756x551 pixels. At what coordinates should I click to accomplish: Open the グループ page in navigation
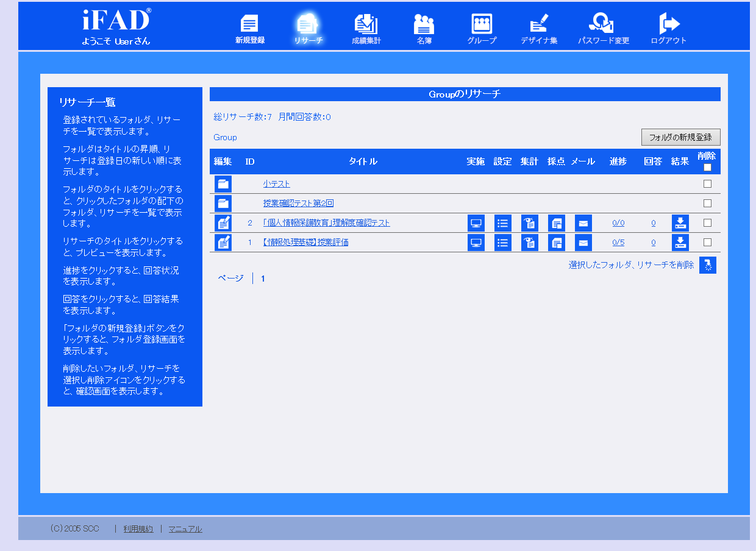(482, 29)
